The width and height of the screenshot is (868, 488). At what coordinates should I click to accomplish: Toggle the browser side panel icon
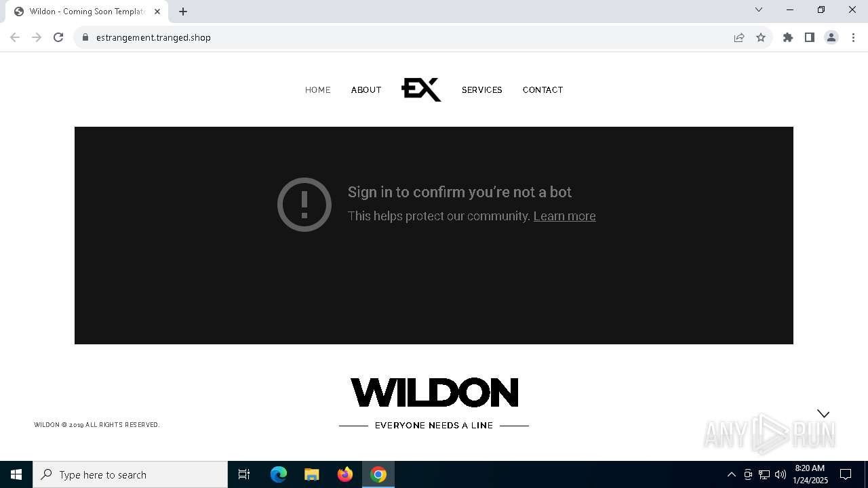coord(810,37)
